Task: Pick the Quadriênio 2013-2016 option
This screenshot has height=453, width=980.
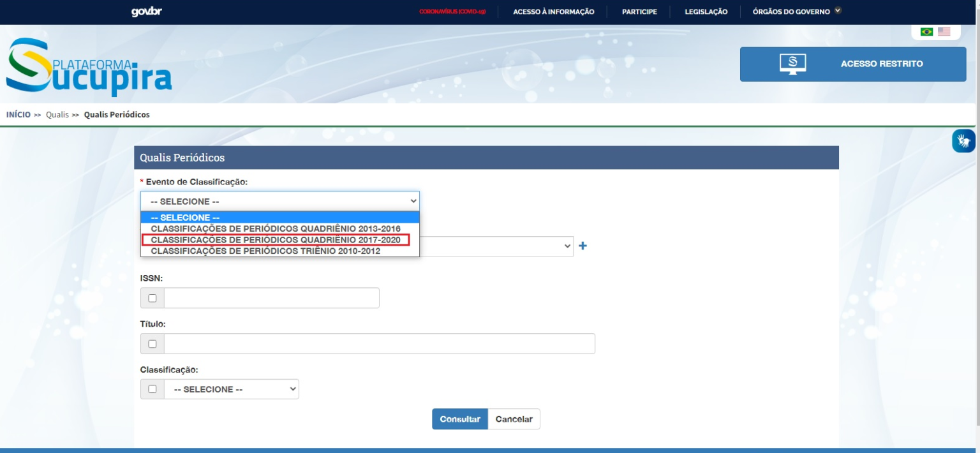Action: tap(276, 228)
